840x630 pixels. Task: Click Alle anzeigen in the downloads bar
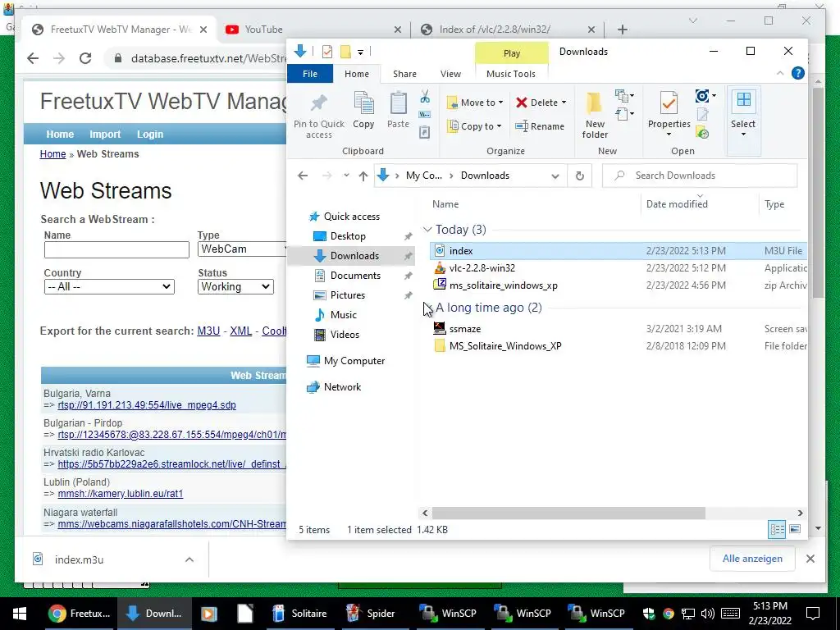(x=752, y=559)
